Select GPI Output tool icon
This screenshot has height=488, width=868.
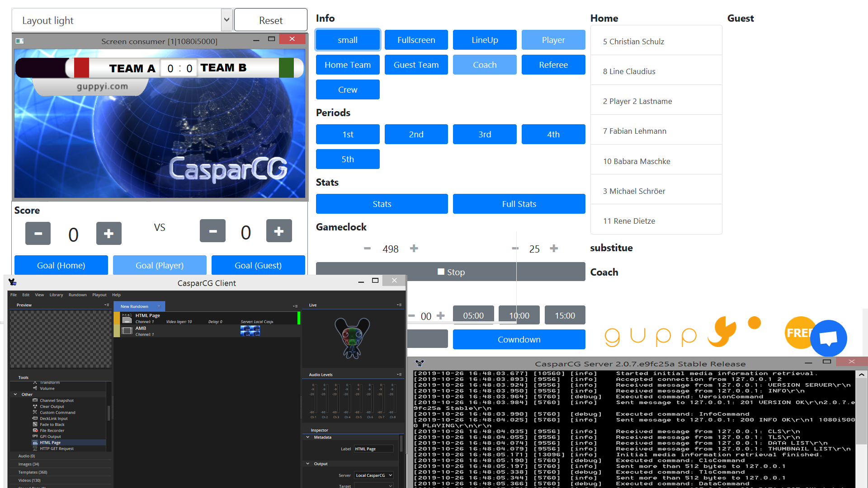click(x=35, y=436)
